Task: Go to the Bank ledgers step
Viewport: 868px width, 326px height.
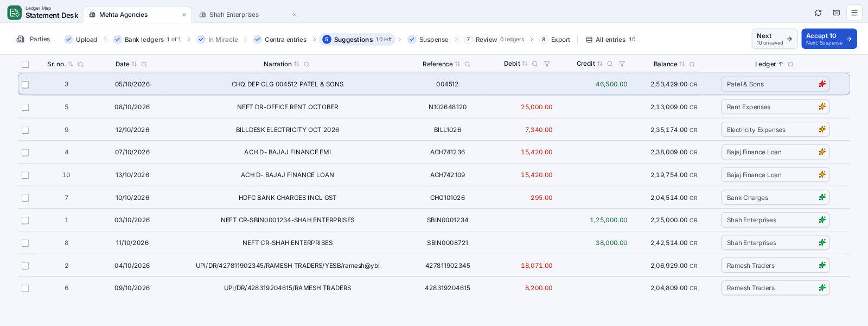Action: click(147, 39)
